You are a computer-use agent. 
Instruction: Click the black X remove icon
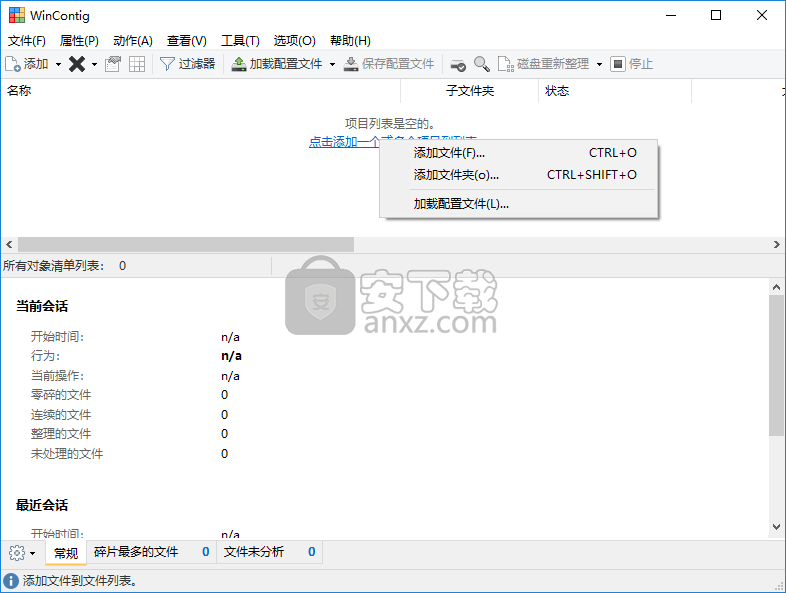click(77, 64)
